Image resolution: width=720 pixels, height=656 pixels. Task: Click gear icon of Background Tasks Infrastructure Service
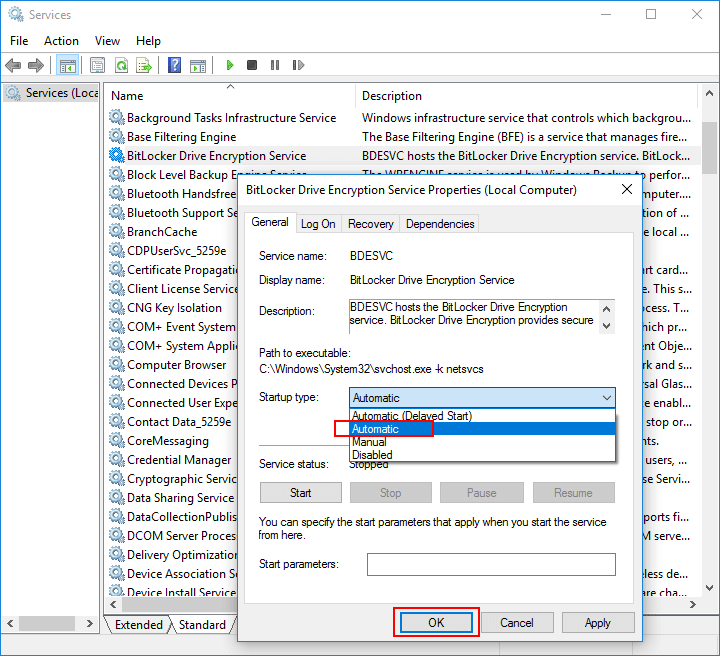(x=117, y=118)
